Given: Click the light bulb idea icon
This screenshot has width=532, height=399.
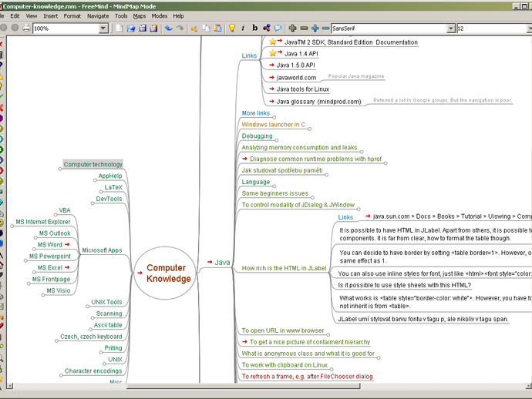Looking at the screenshot, I should click(232, 28).
